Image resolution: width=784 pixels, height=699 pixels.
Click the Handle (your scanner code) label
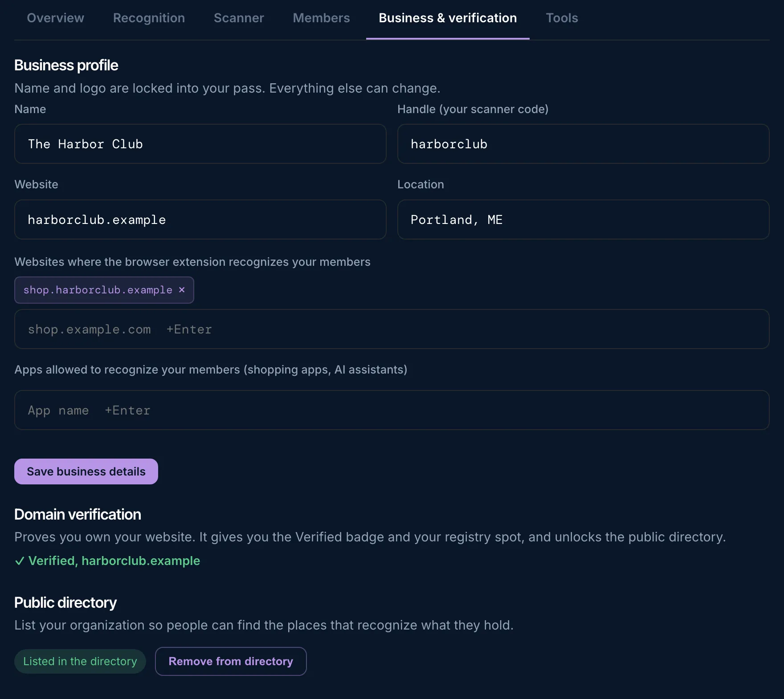click(x=473, y=109)
